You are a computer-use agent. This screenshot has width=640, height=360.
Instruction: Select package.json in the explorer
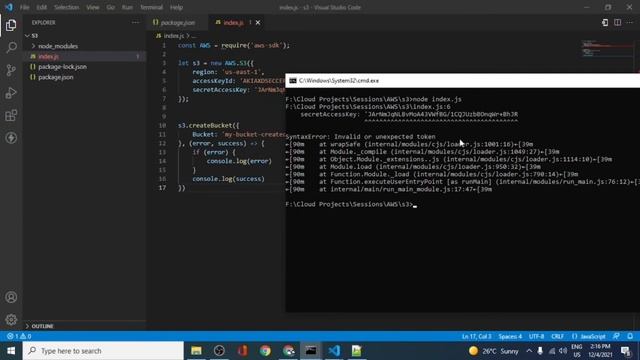click(x=56, y=77)
